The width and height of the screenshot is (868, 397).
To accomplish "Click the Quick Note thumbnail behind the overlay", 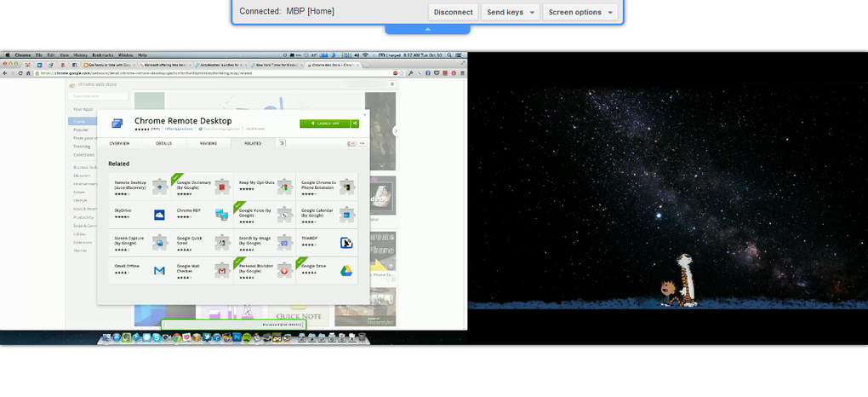I will click(299, 314).
